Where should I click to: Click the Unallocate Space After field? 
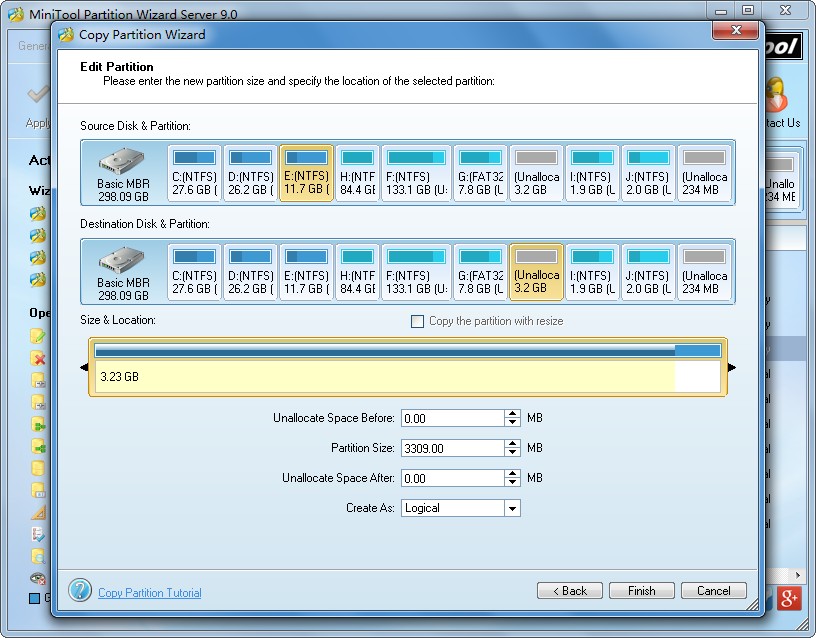point(452,478)
